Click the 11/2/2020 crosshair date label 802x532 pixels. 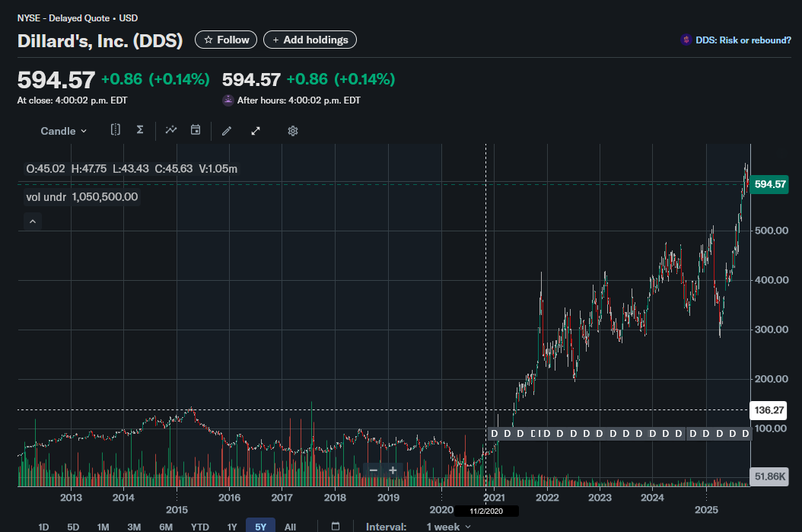click(x=486, y=511)
